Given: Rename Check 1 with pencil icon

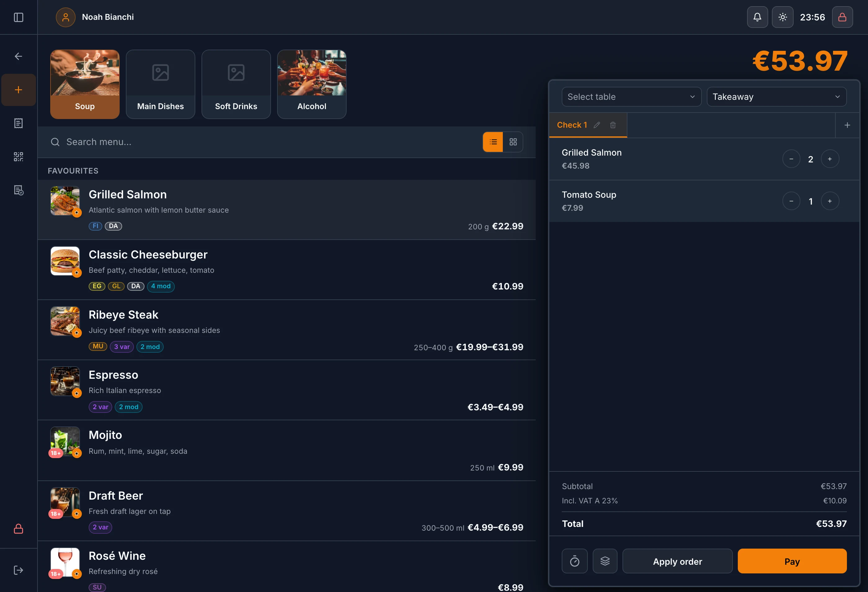Looking at the screenshot, I should [597, 125].
